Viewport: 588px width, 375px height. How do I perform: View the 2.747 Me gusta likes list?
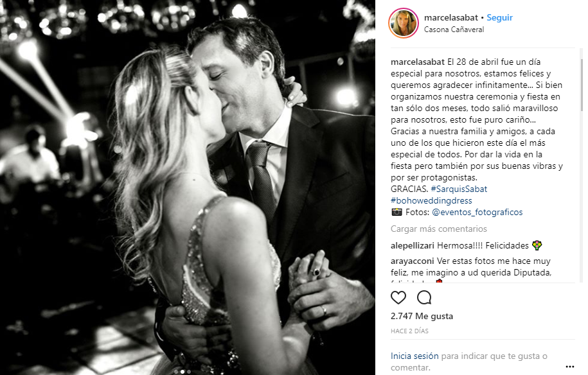(x=422, y=316)
